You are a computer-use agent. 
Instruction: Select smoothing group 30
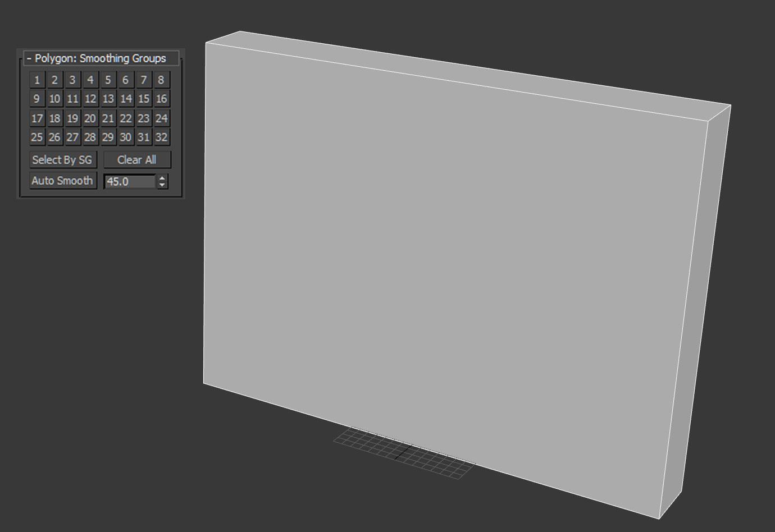[125, 137]
